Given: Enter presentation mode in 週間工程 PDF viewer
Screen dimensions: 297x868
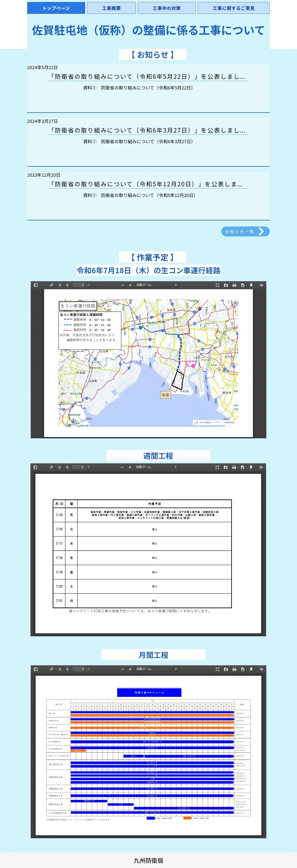Looking at the screenshot, I should point(217,467).
